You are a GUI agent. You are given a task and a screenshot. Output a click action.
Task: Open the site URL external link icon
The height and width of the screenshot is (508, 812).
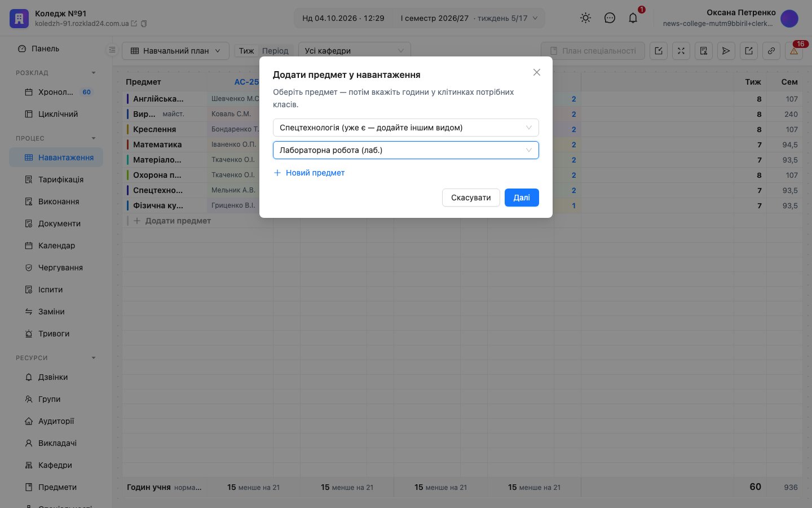tap(134, 24)
